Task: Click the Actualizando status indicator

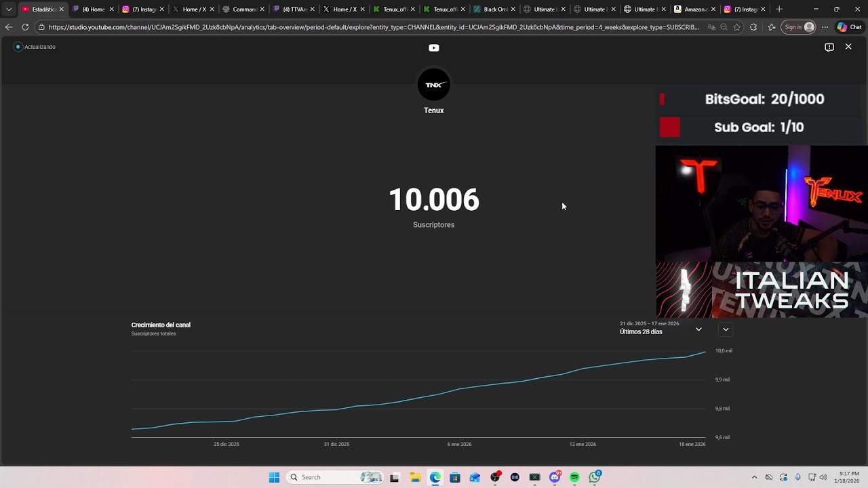Action: [x=35, y=47]
